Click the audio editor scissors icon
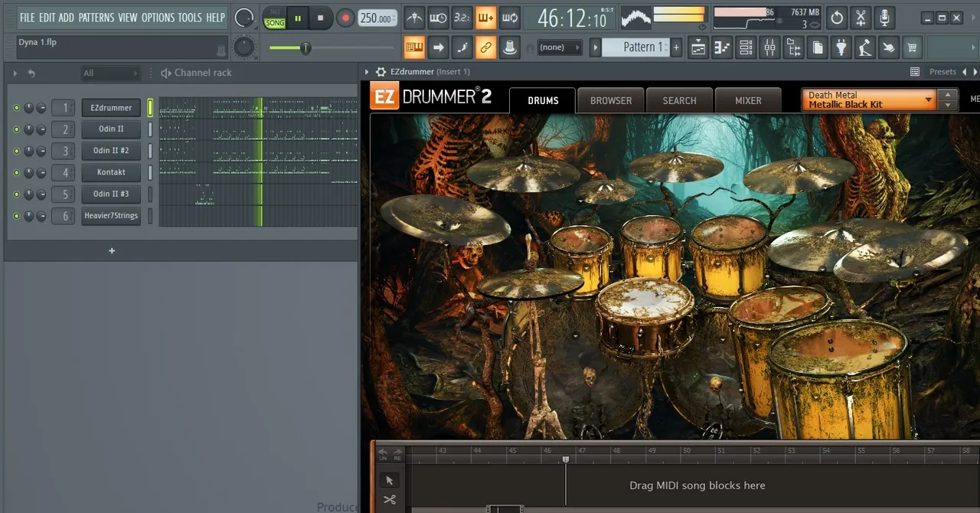The image size is (980, 513). (861, 17)
